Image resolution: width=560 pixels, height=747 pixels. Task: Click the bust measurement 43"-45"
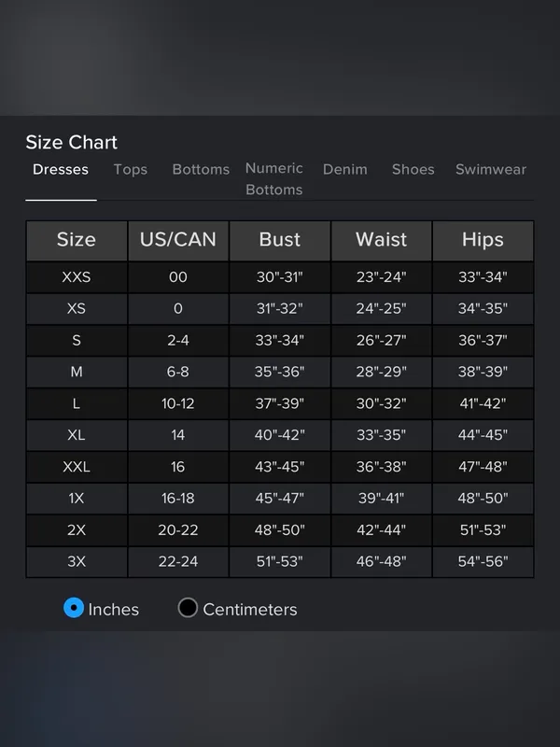click(280, 467)
